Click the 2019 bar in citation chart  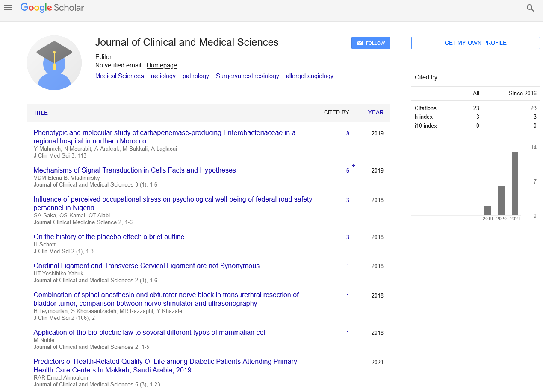click(x=487, y=210)
